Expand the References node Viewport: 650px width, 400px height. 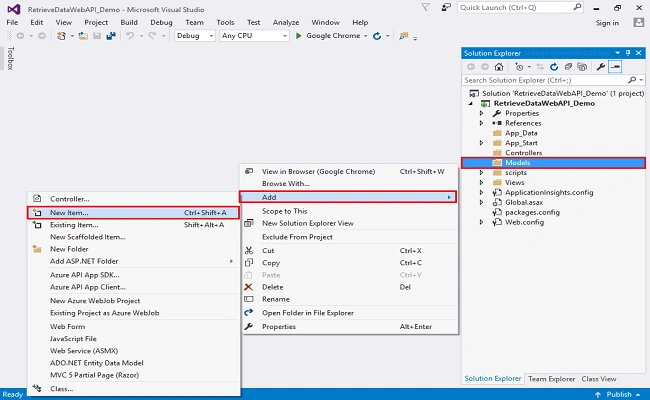pyautogui.click(x=481, y=123)
